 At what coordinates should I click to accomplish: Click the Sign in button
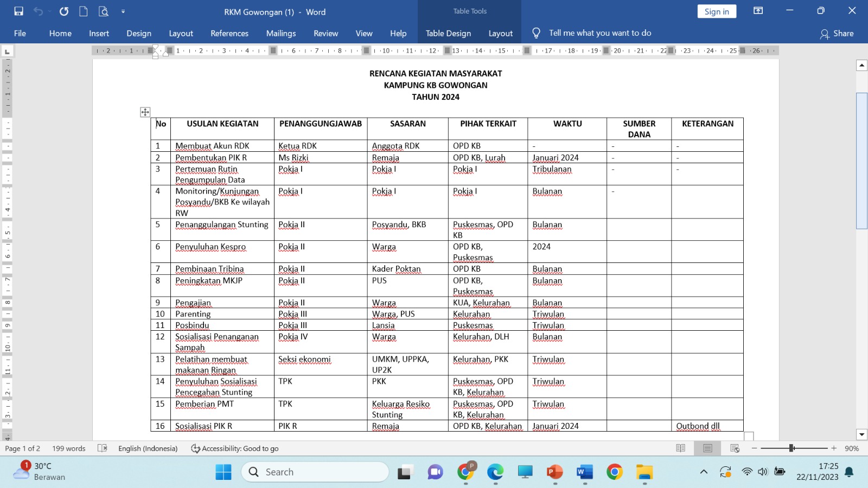[x=717, y=11]
